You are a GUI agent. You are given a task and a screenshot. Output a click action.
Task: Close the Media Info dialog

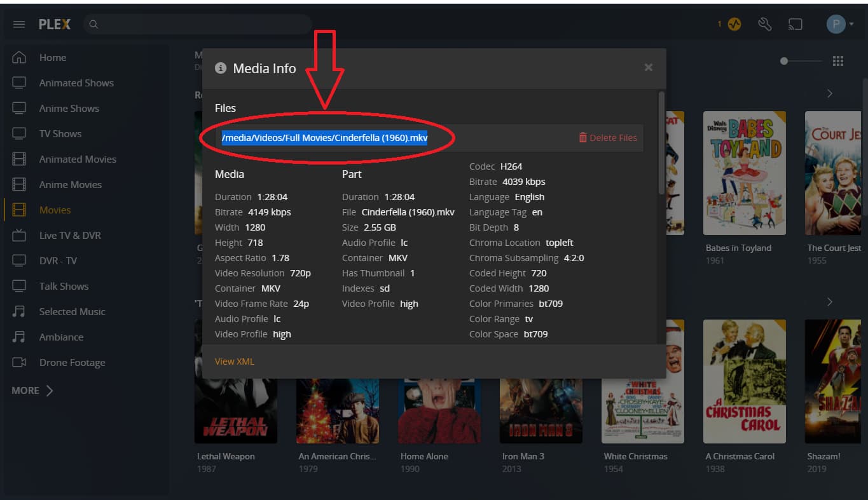point(649,67)
